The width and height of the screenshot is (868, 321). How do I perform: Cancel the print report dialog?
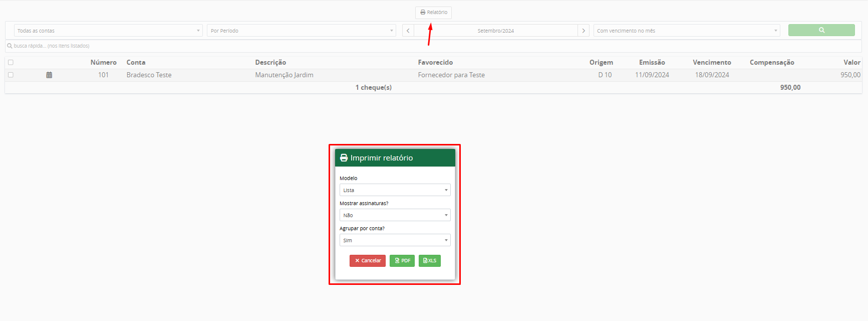368,261
